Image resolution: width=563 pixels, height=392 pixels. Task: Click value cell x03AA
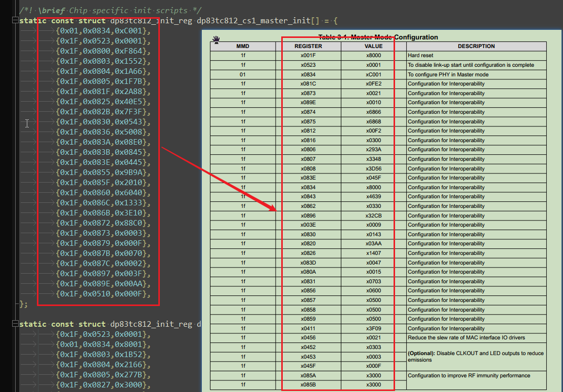point(373,243)
